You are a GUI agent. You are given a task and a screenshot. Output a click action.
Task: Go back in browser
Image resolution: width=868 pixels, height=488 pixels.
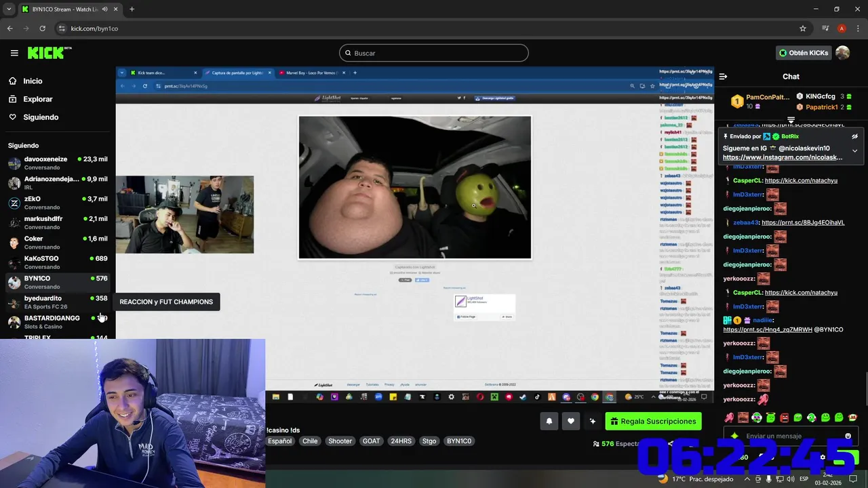point(9,28)
